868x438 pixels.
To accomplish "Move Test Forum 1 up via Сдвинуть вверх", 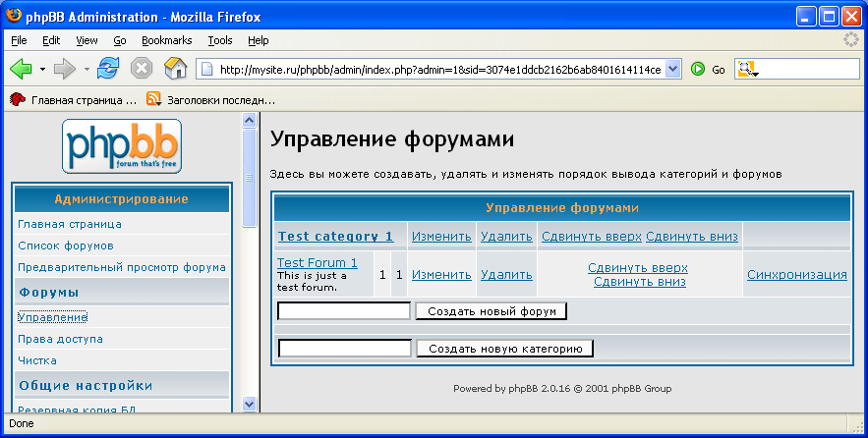I will click(638, 268).
